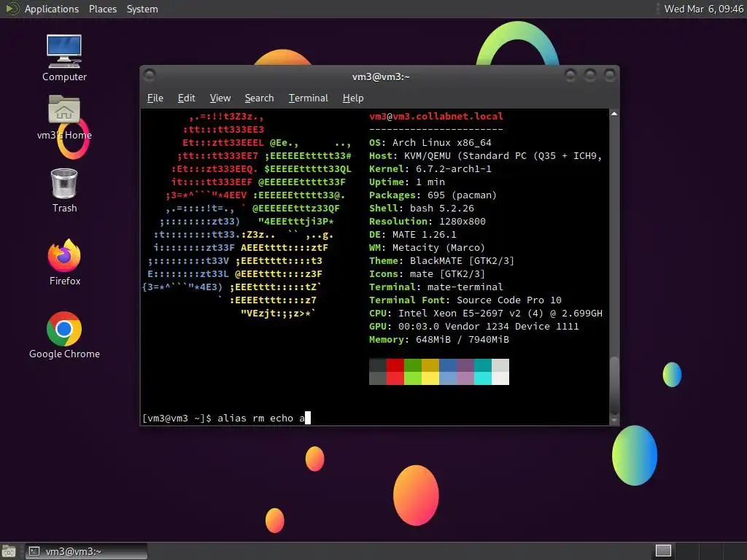
Task: Click the MATE logo icon beside Applications
Action: coord(11,9)
